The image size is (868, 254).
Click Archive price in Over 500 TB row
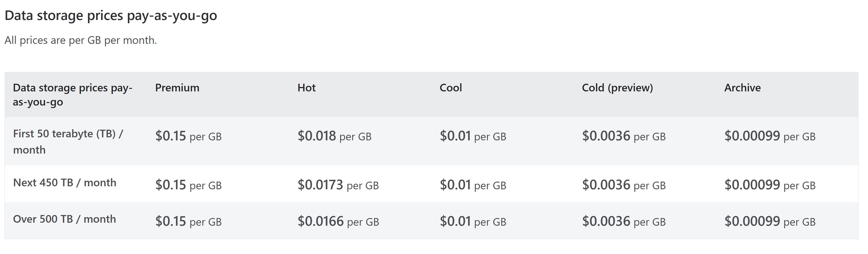coord(770,221)
